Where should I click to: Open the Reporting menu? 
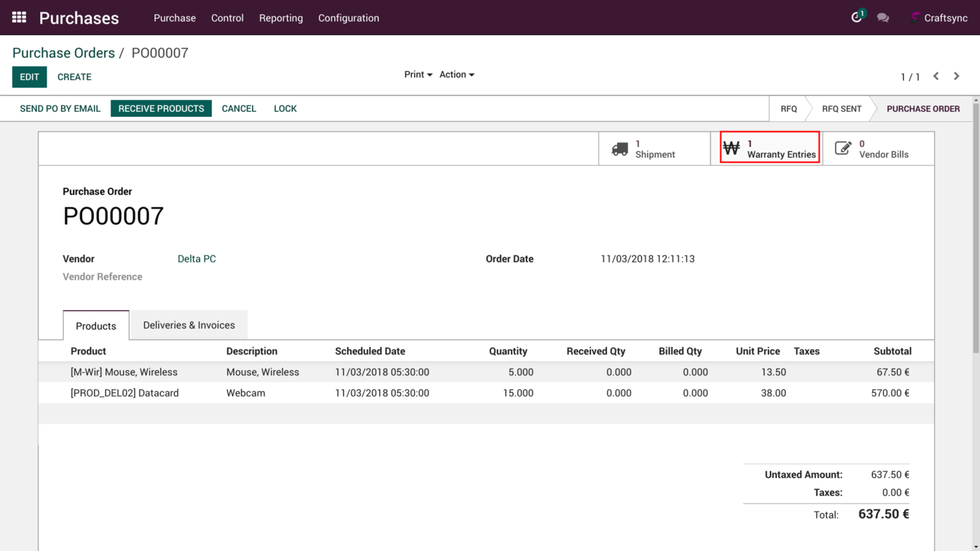click(281, 18)
